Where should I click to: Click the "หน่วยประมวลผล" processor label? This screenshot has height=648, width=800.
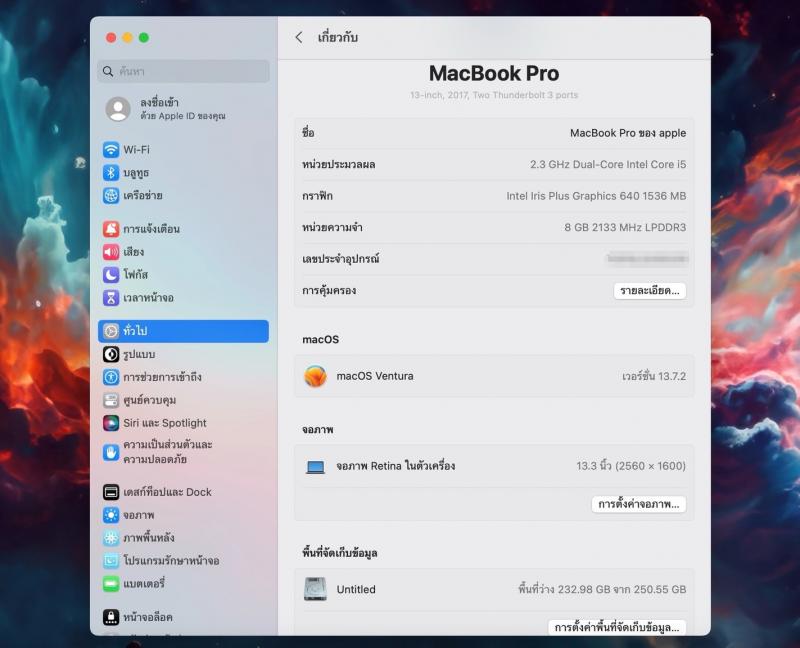338,164
